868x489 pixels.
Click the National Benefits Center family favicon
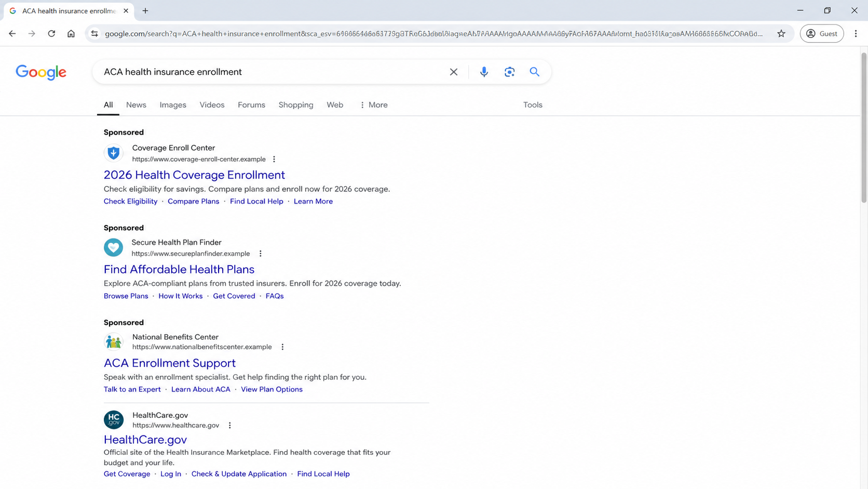[x=113, y=341]
